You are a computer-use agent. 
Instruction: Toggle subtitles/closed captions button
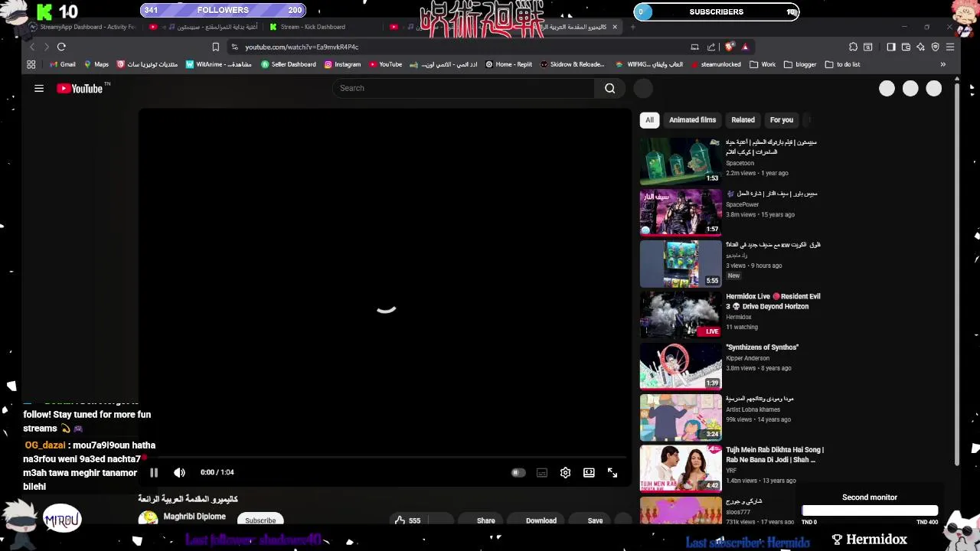pos(542,473)
